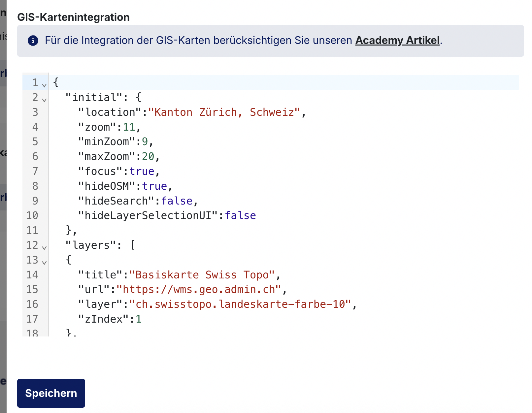
Task: Click the info icon in the notice banner
Action: 33,41
